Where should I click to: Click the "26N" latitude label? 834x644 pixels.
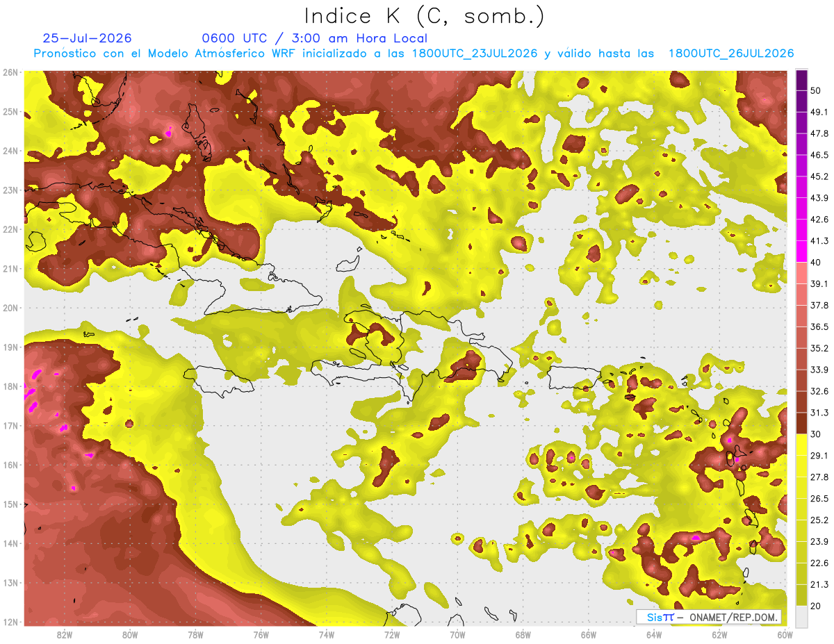click(10, 72)
